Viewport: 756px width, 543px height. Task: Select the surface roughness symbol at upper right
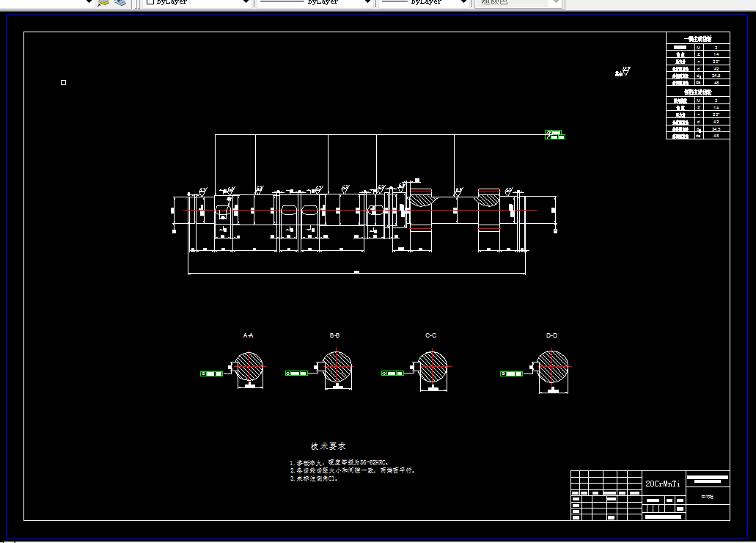click(x=623, y=72)
